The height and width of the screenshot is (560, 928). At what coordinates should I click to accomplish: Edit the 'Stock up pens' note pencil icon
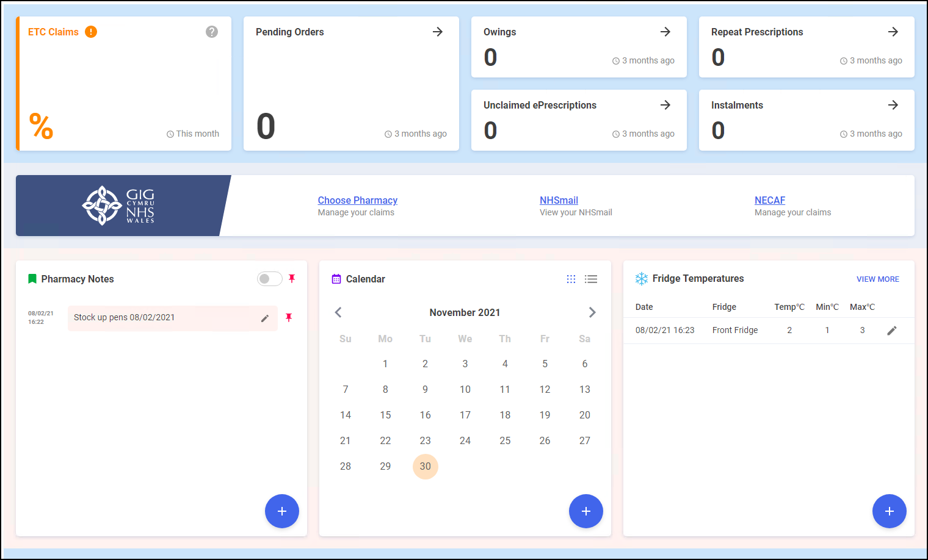point(265,318)
